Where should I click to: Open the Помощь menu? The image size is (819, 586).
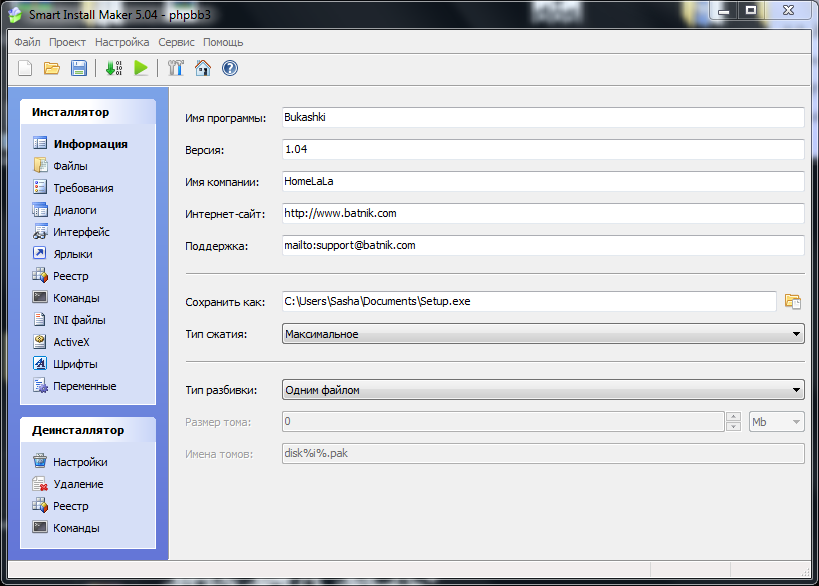223,42
